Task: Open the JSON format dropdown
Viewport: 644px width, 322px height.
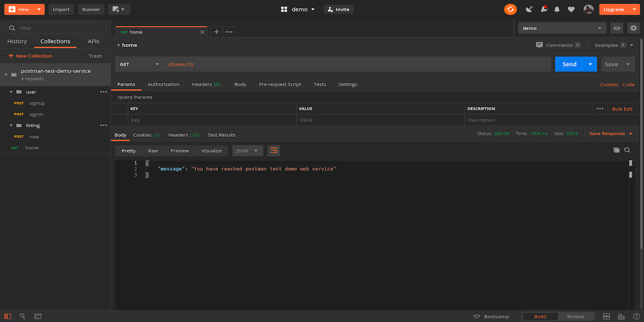Action: [248, 151]
